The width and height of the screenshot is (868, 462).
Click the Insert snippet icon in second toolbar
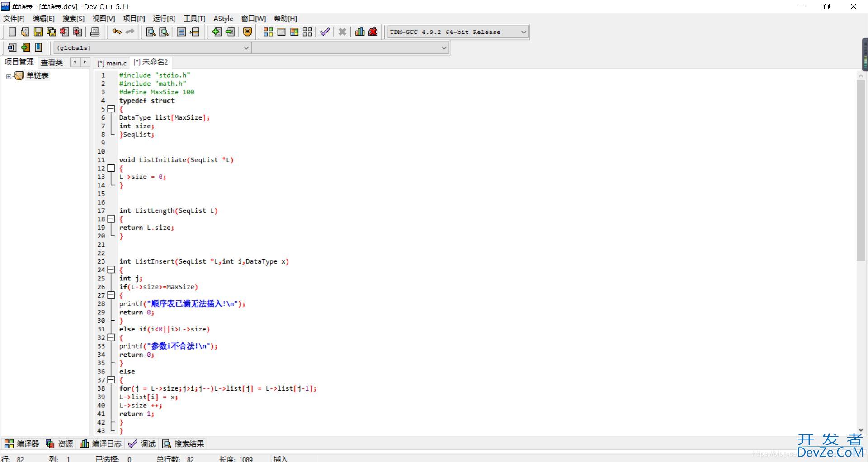pos(12,47)
